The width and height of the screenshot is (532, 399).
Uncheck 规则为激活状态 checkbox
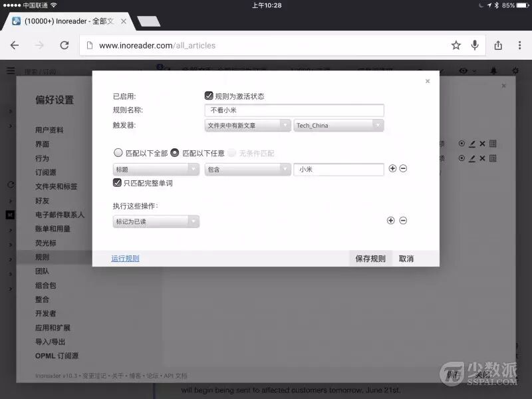(209, 95)
